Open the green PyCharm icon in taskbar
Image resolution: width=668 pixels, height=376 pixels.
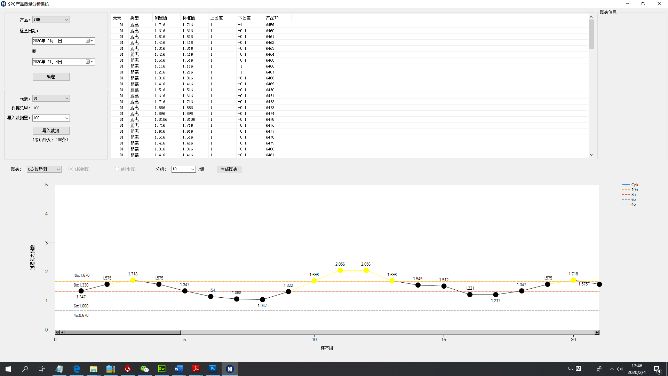tap(162, 369)
